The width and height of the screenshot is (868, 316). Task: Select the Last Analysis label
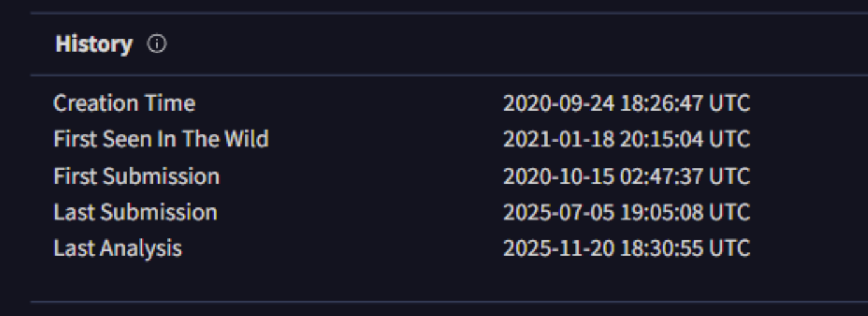point(118,248)
